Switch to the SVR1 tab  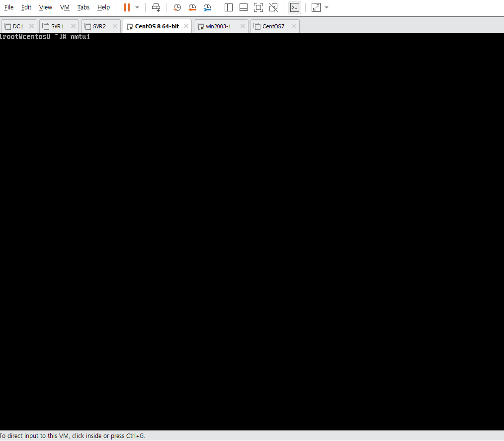pos(58,26)
